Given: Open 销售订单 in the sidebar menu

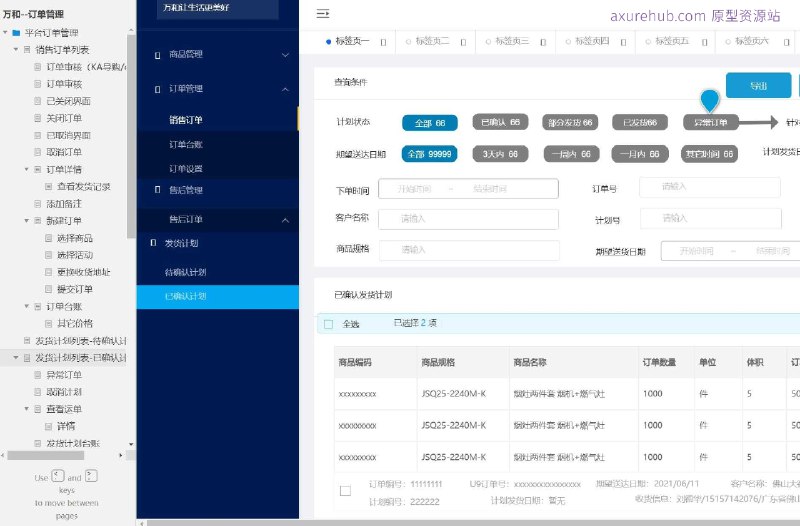Looking at the screenshot, I should pos(186,120).
